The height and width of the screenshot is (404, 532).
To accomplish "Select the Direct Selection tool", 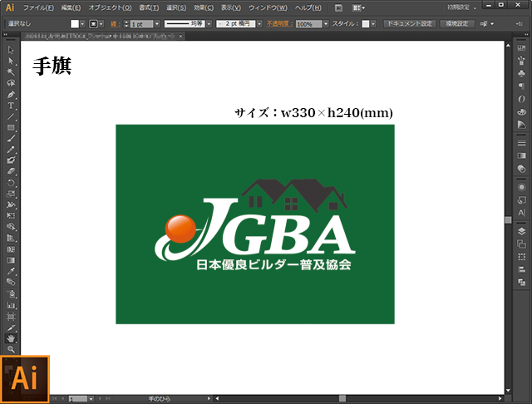I will (11, 61).
